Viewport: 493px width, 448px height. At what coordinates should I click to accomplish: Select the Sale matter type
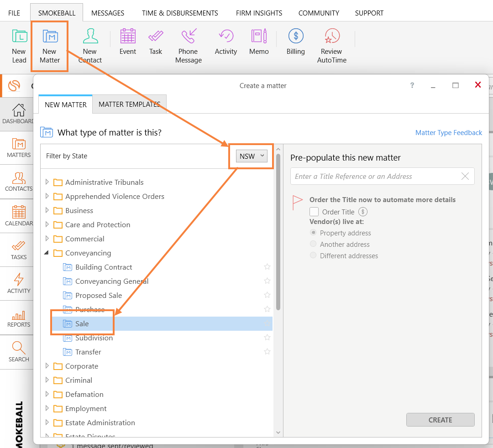(162, 323)
